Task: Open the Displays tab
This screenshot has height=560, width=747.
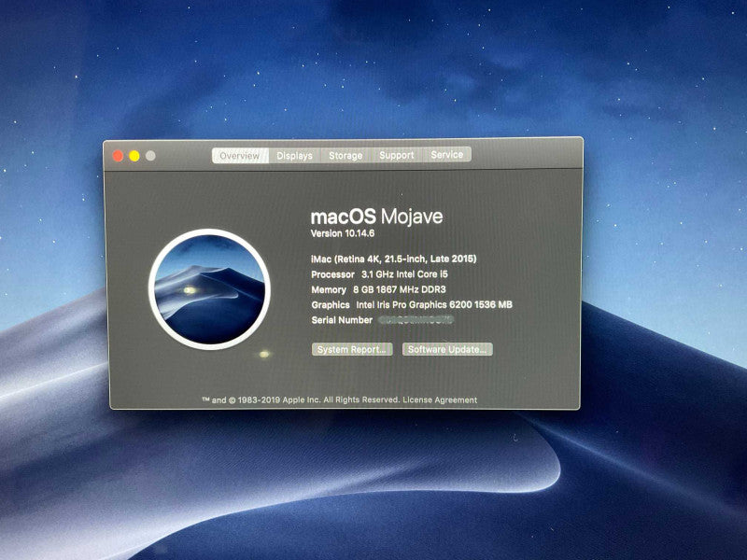Action: tap(294, 155)
